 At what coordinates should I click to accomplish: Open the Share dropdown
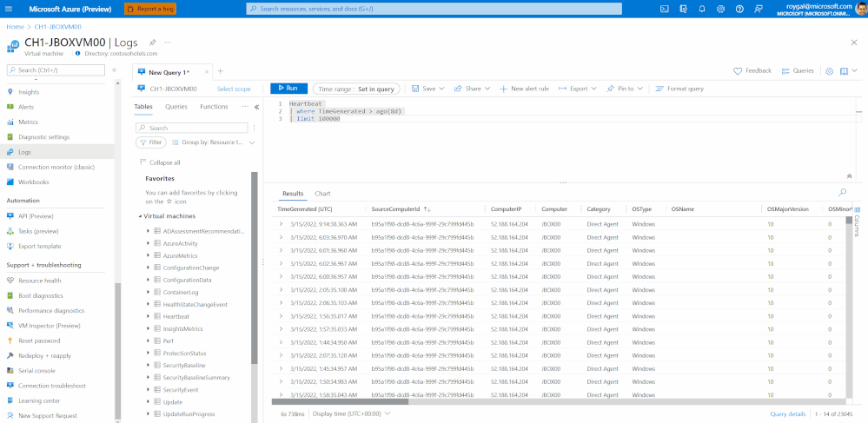tap(472, 89)
